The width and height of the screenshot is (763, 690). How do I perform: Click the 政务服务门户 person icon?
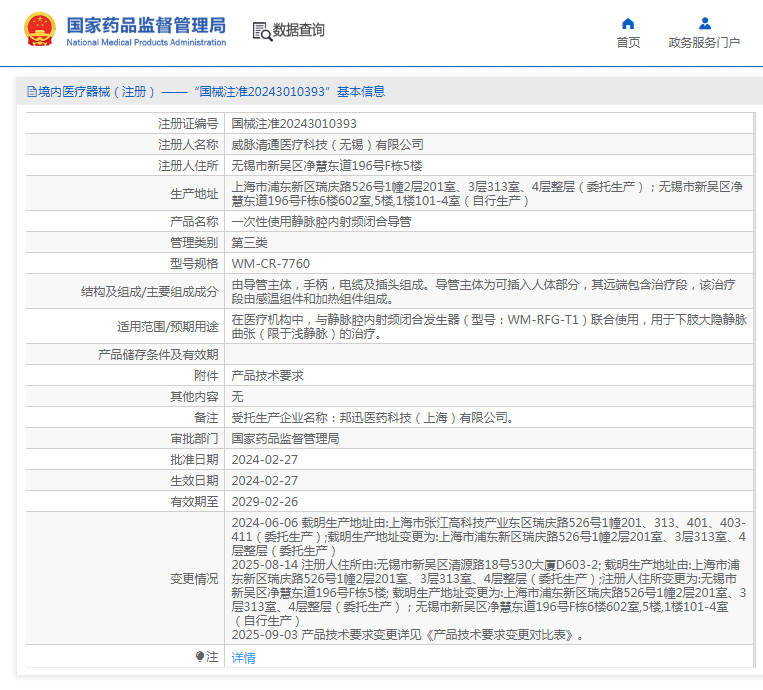[704, 23]
